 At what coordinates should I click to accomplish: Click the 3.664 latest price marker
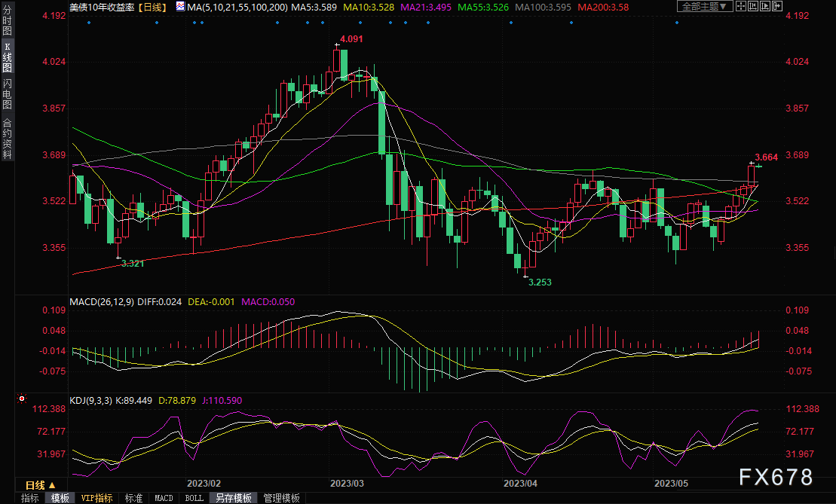coord(766,157)
